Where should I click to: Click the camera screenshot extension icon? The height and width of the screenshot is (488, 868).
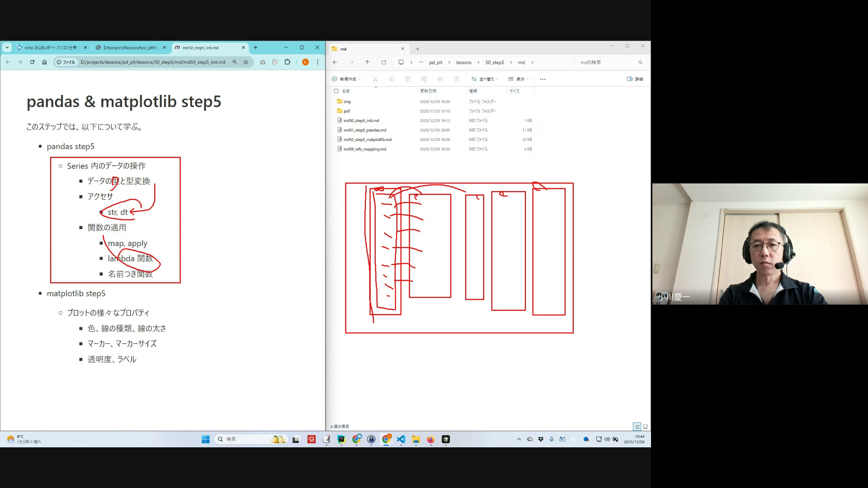[263, 62]
